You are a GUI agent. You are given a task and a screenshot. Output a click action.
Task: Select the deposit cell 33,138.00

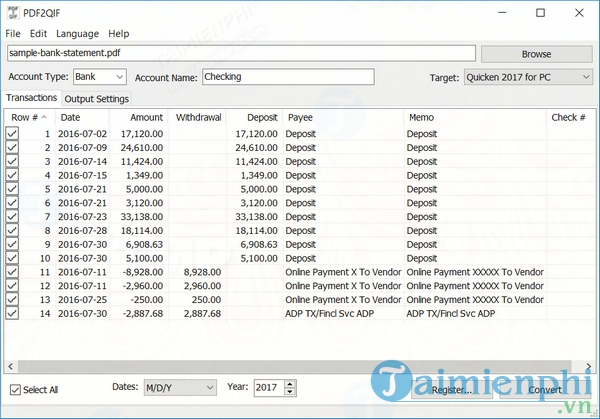point(256,217)
